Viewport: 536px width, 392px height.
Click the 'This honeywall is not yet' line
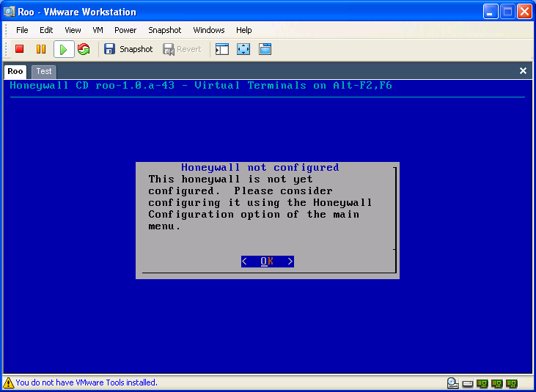230,180
